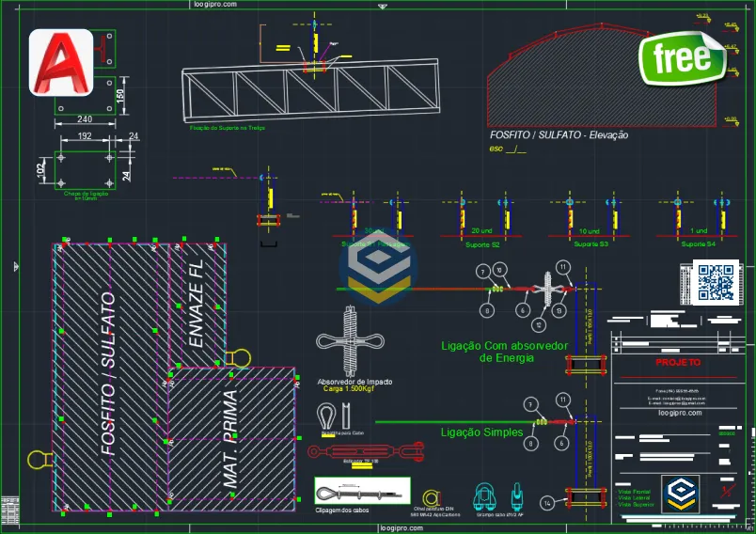Select the cyan Grampo cabo clamp symbol

pyautogui.click(x=485, y=495)
